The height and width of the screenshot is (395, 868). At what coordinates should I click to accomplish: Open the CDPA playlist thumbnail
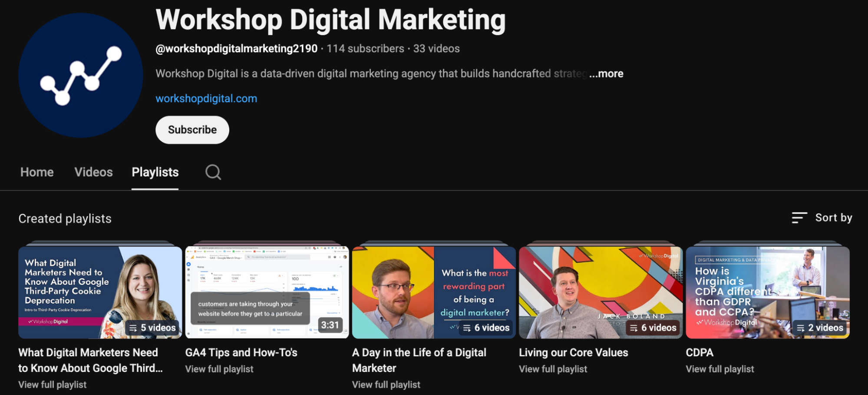(x=768, y=292)
